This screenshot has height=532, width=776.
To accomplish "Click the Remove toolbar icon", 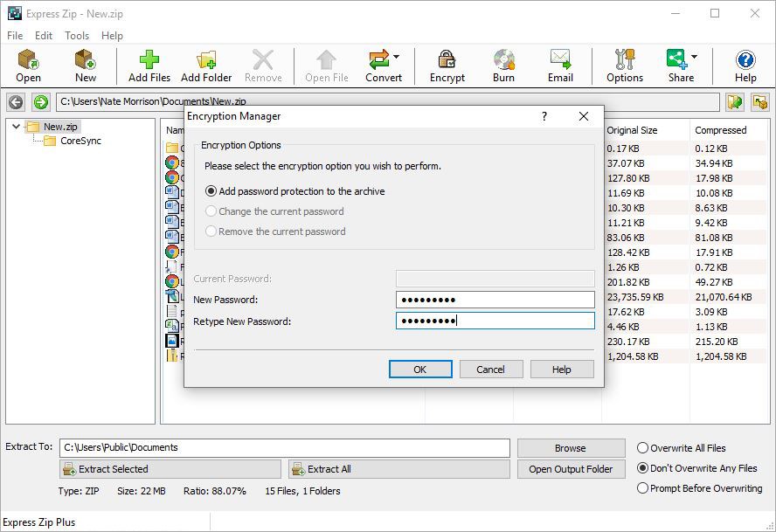I will click(263, 60).
